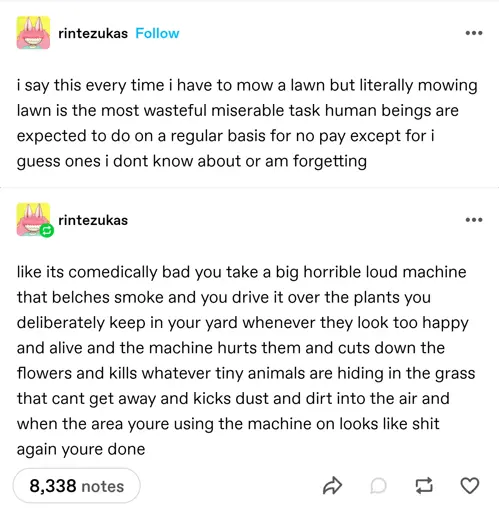View the 8,338 notes
Viewport: 499px width, 512px height.
tap(77, 486)
